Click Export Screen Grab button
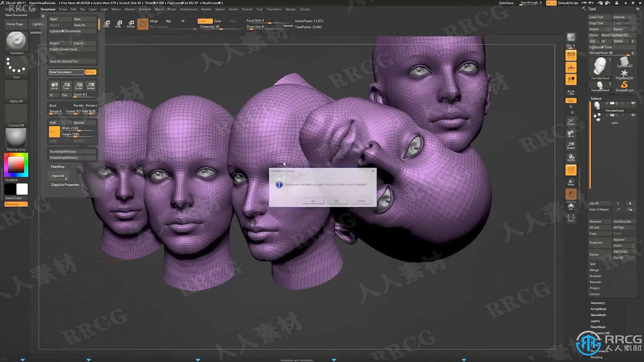 [x=63, y=49]
